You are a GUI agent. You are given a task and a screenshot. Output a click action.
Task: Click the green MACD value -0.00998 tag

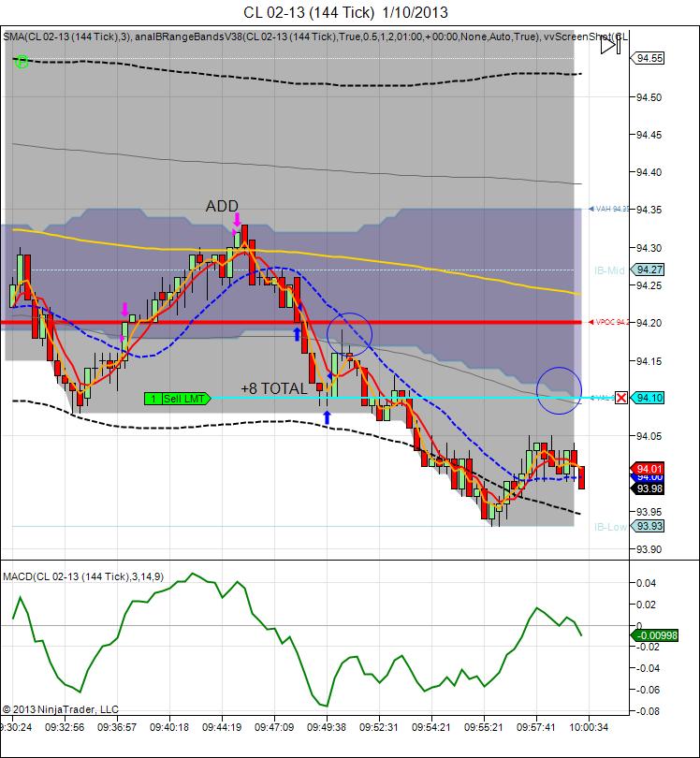655,635
